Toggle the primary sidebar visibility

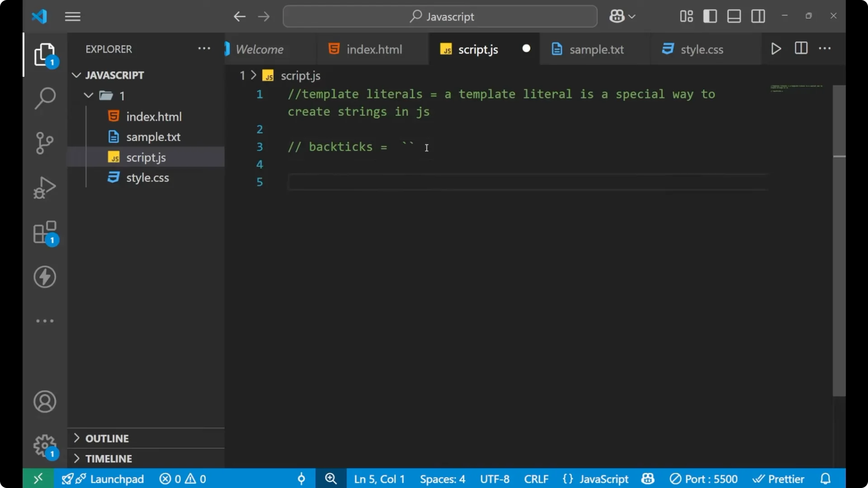710,16
